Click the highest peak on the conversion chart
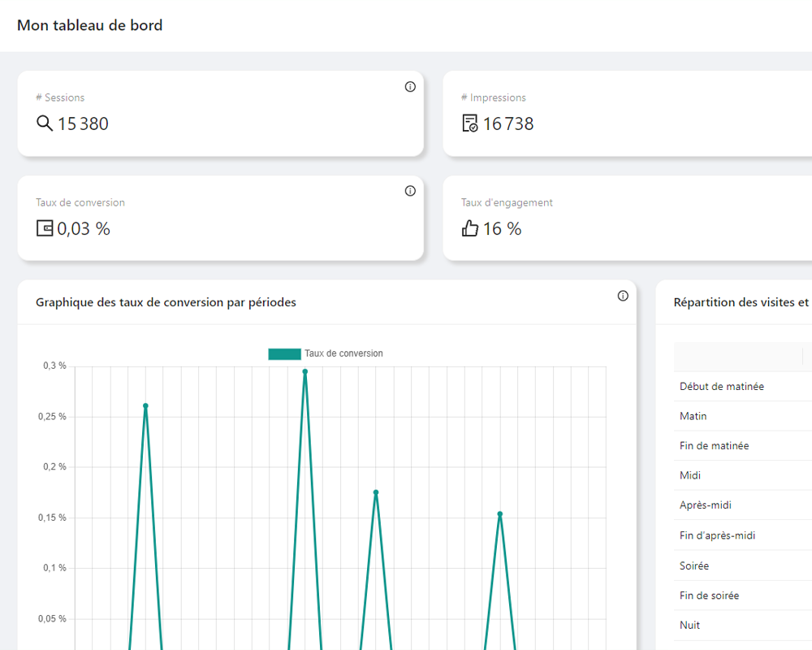The height and width of the screenshot is (650, 812). click(x=306, y=370)
